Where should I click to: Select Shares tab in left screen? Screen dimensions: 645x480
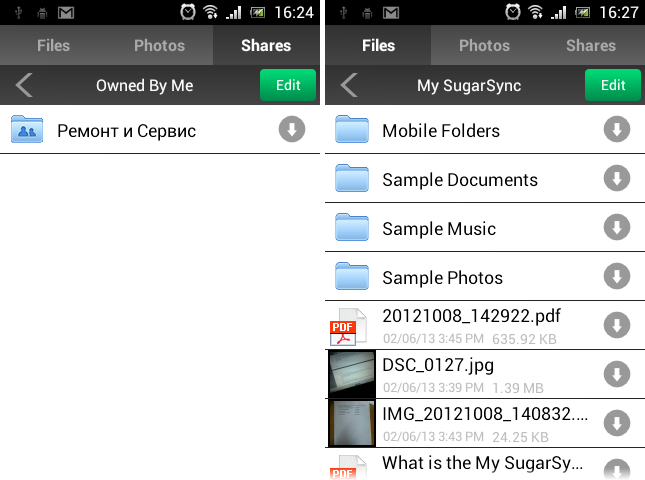click(x=266, y=45)
